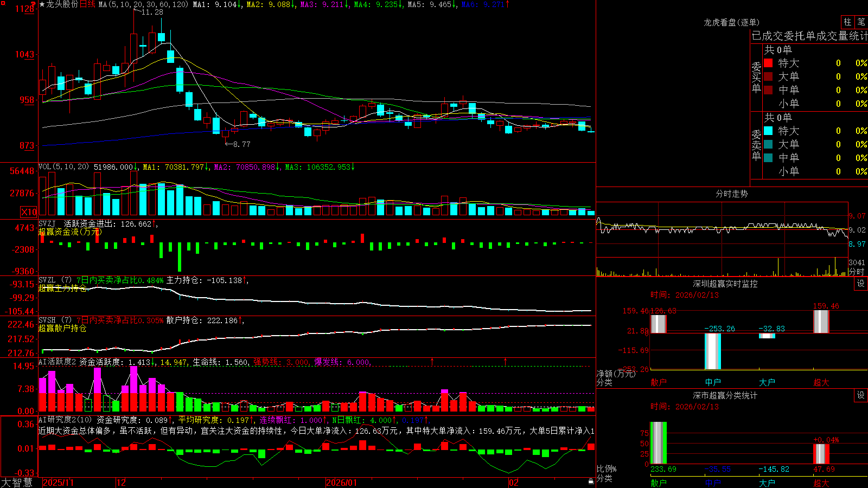Click the 02 month marker on time axis
Viewport: 868px width, 488px height.
(x=514, y=483)
